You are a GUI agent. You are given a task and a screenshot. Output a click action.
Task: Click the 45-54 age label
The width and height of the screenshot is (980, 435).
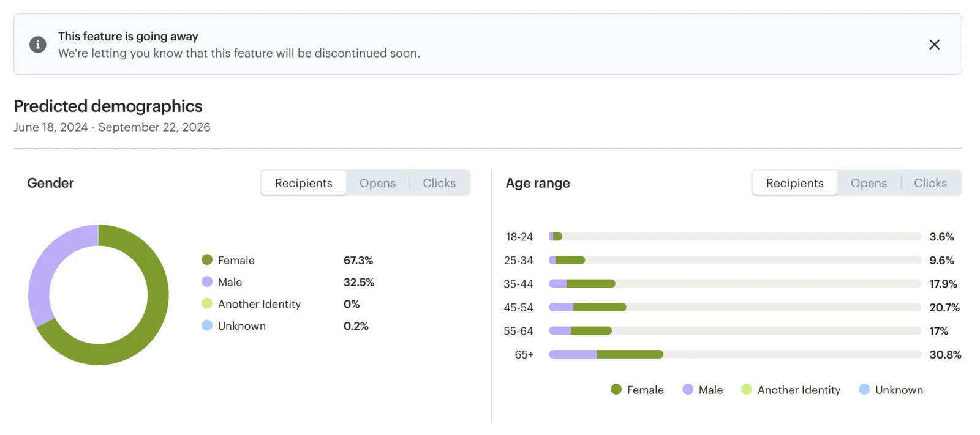point(518,307)
